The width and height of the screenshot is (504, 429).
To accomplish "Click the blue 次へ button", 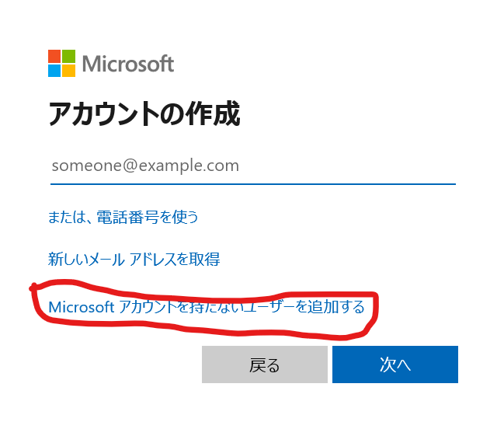I will pyautogui.click(x=395, y=364).
